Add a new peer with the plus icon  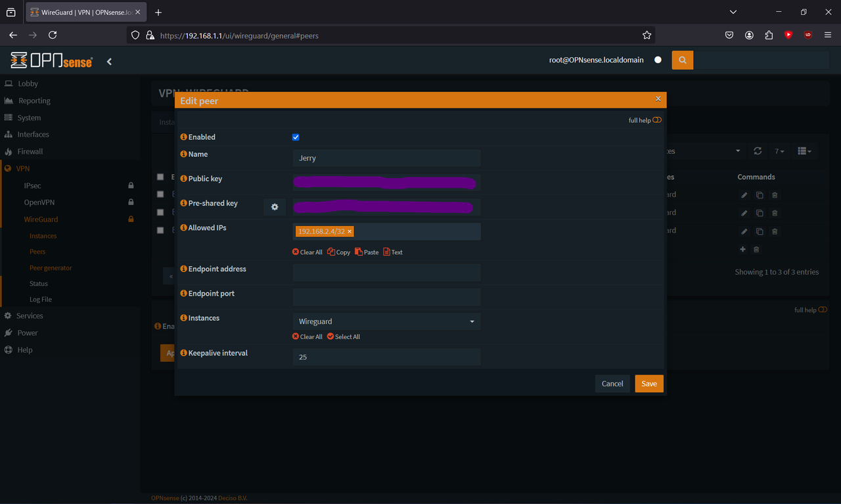[742, 249]
